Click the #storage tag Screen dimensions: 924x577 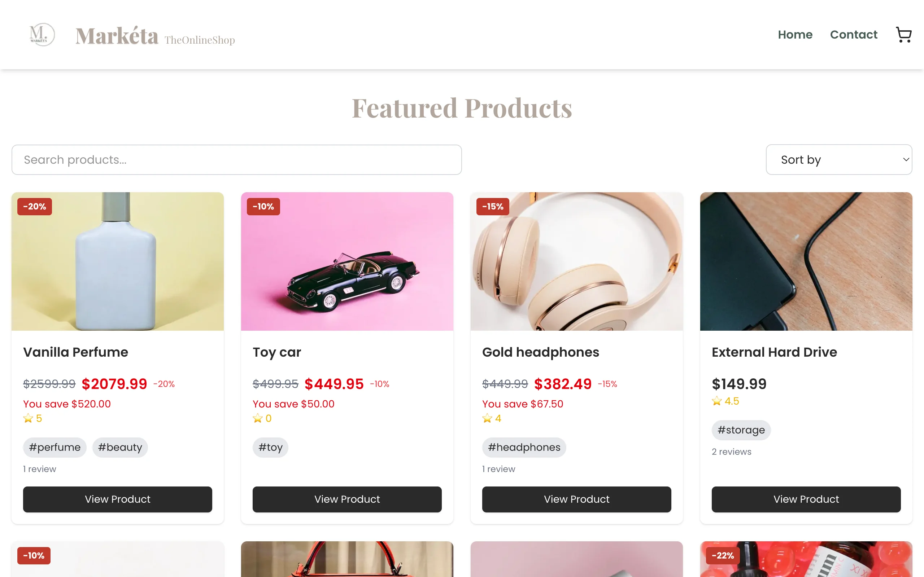(741, 430)
